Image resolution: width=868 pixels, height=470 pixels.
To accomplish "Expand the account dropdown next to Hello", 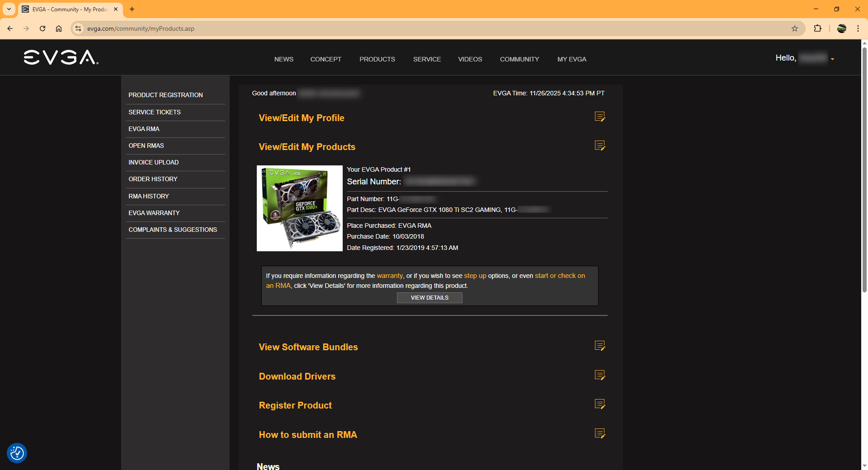I will point(832,59).
